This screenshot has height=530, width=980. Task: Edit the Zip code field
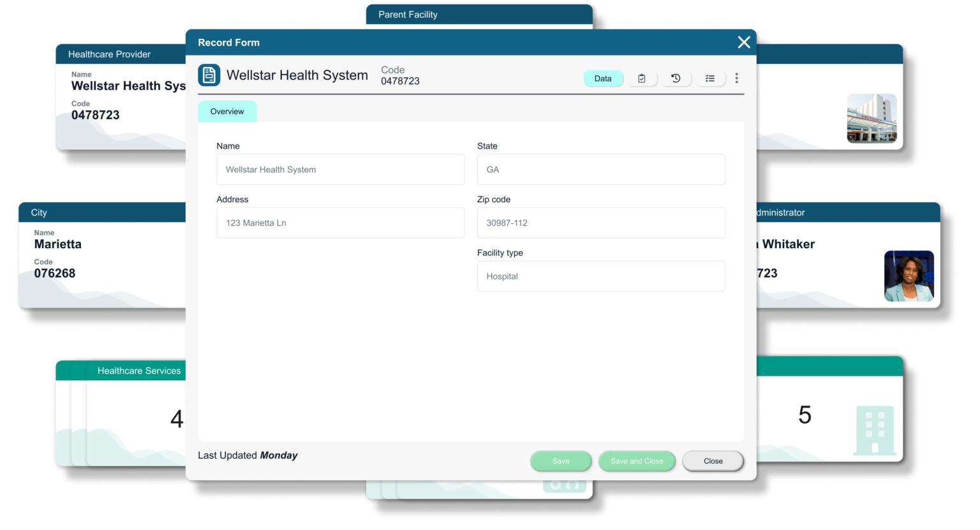[600, 223]
